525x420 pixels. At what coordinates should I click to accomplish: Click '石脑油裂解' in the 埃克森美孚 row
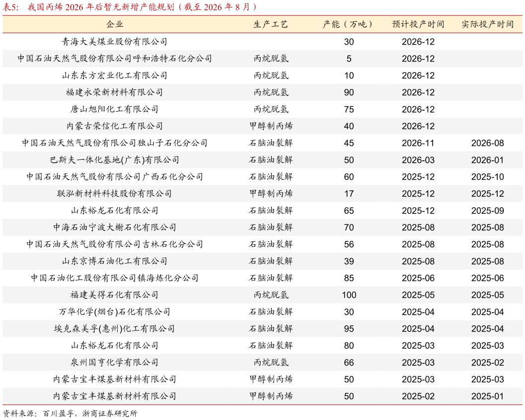(271, 329)
